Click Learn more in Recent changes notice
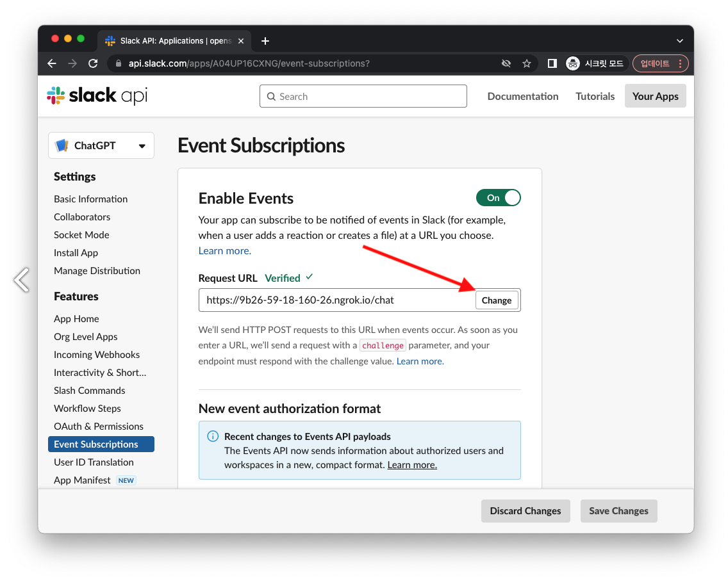The image size is (728, 577). click(412, 465)
